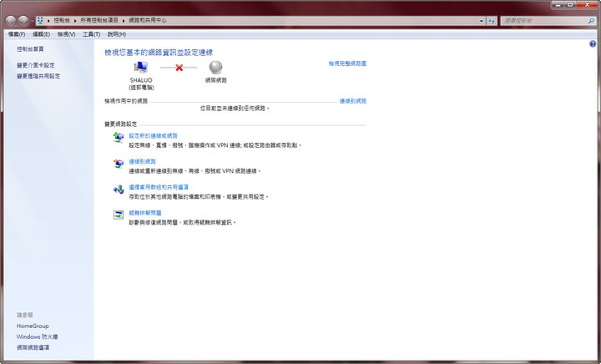Click the red X connection error icon

(179, 68)
